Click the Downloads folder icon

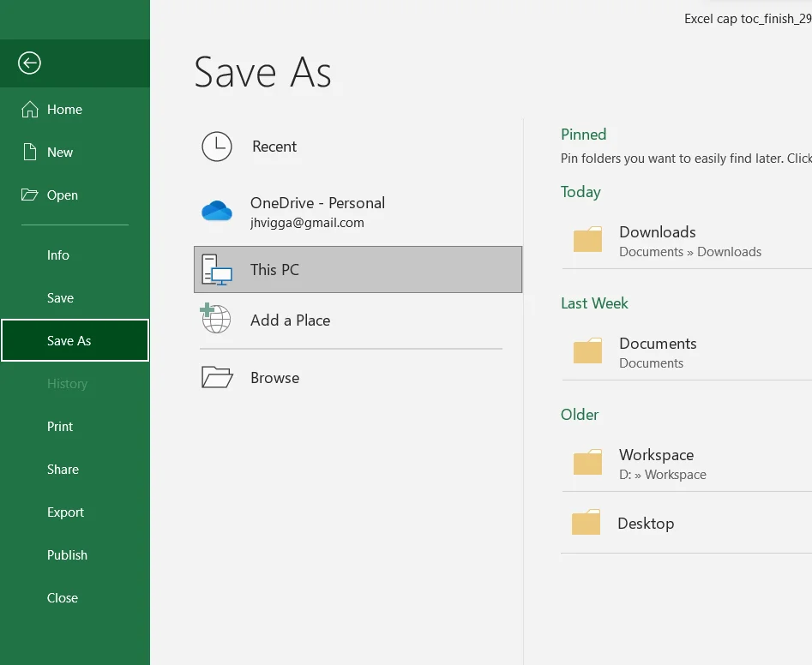pyautogui.click(x=587, y=239)
